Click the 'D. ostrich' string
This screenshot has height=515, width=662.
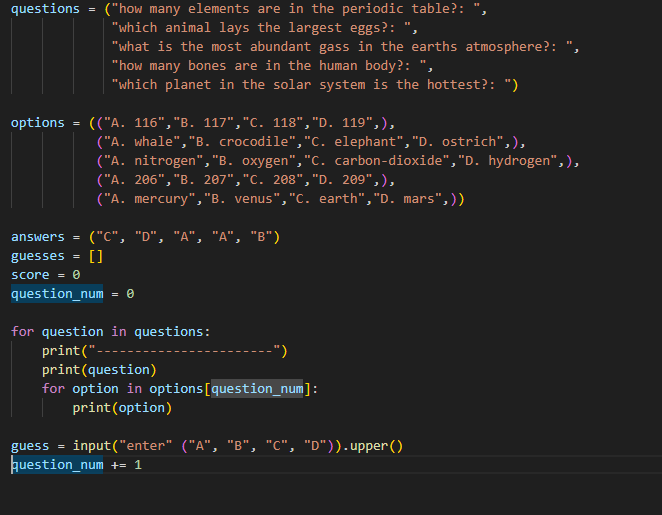coord(461,142)
